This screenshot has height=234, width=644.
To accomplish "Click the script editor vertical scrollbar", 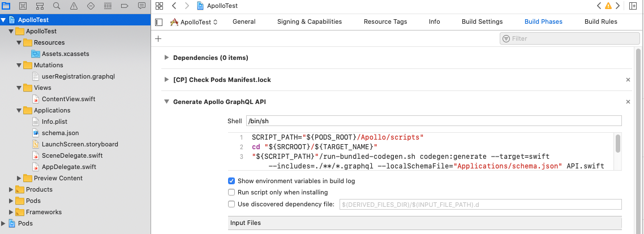I will [x=618, y=144].
